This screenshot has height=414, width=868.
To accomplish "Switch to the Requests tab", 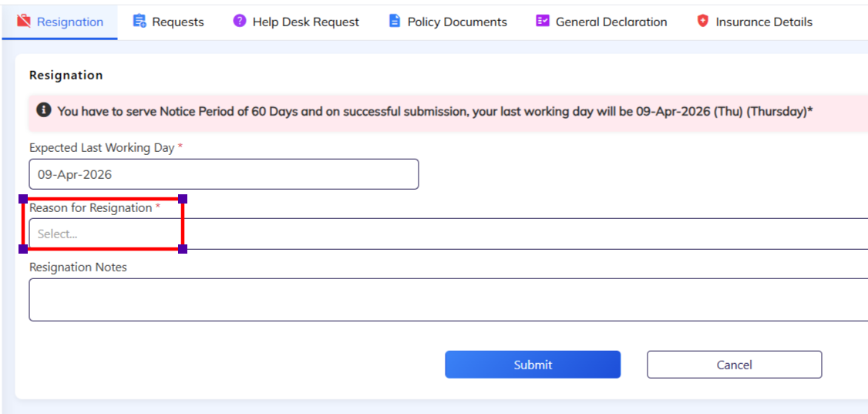I will click(x=177, y=22).
